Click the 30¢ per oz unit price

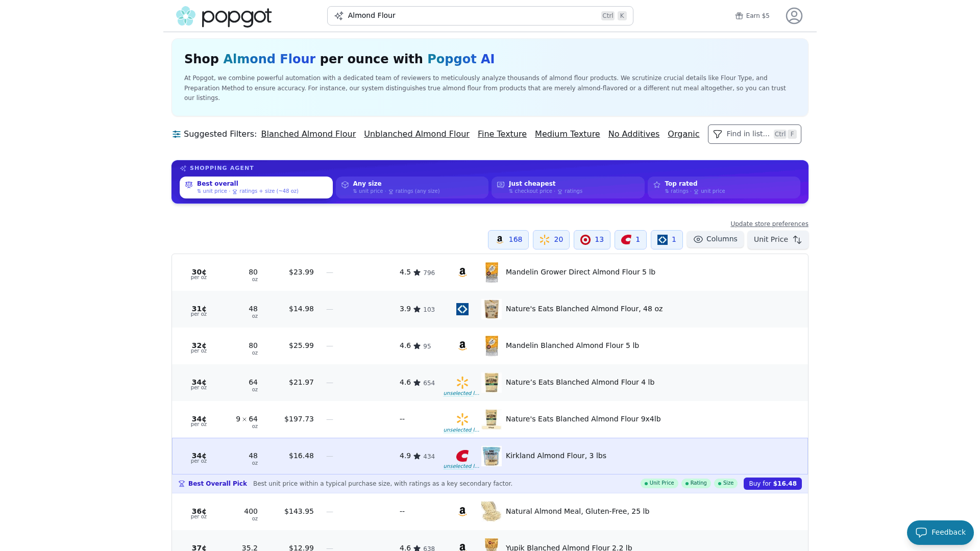point(199,274)
